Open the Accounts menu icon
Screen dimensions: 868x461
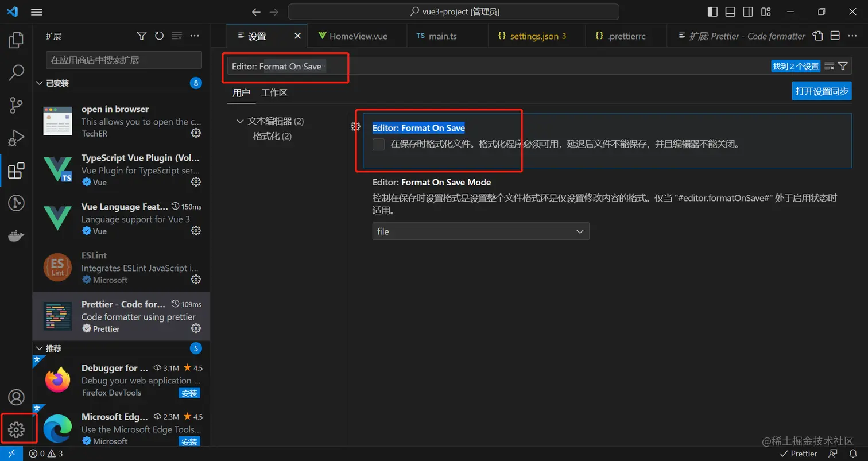pos(16,397)
